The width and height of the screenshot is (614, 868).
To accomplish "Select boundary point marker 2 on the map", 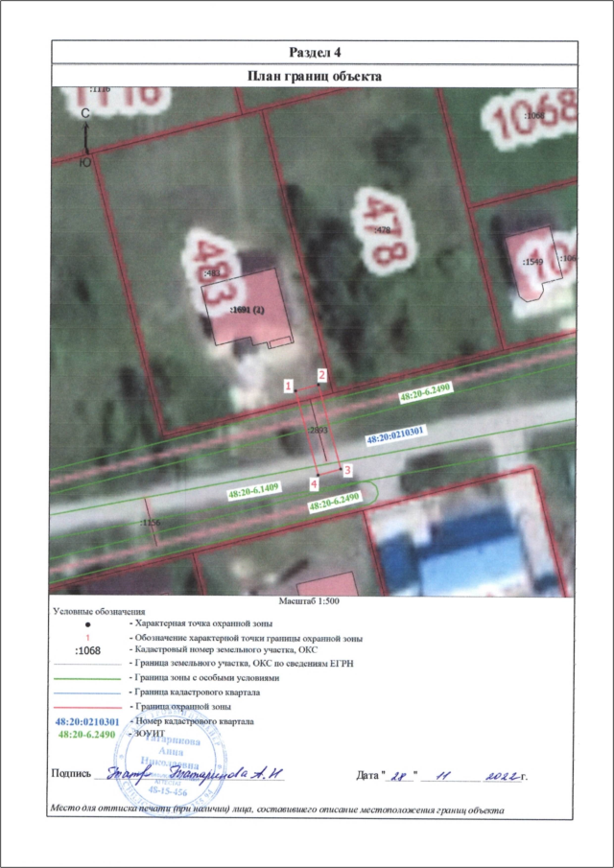I will tap(322, 374).
